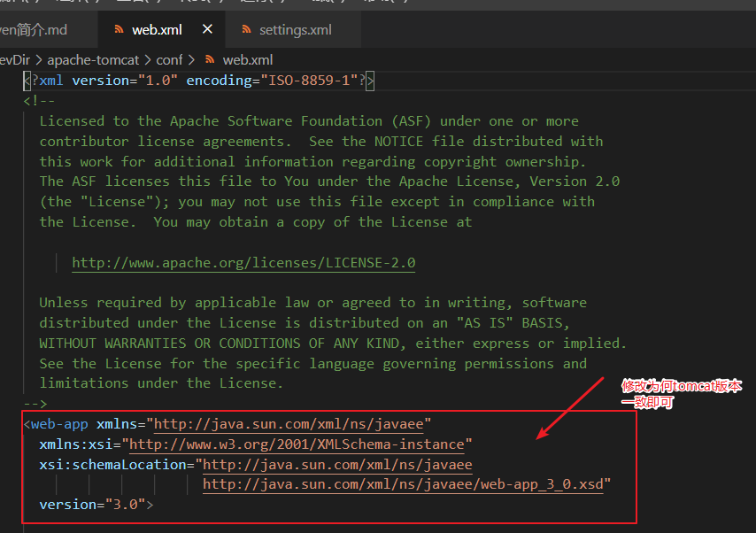Image resolution: width=756 pixels, height=533 pixels.
Task: Click the comment closing marker -->
Action: 35,404
